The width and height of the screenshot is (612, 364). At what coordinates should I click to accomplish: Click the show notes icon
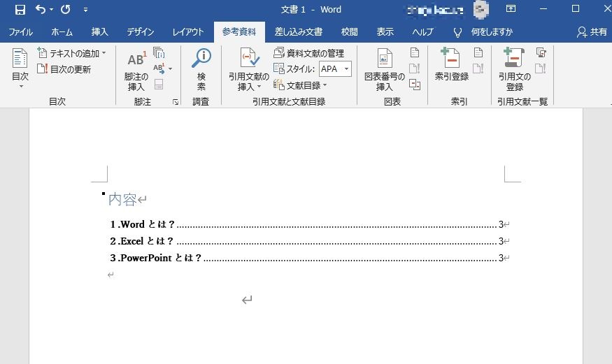(x=159, y=85)
